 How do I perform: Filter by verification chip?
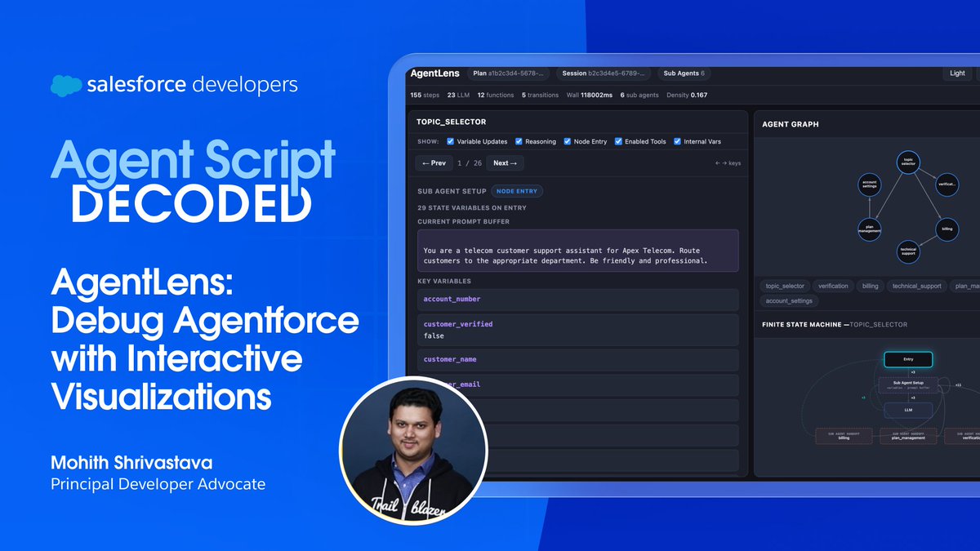(x=834, y=287)
